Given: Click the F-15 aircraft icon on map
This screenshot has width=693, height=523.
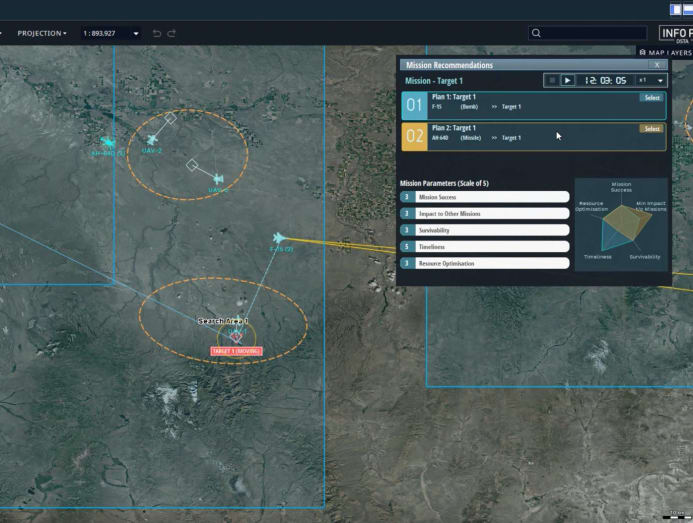Looking at the screenshot, I should click(279, 238).
